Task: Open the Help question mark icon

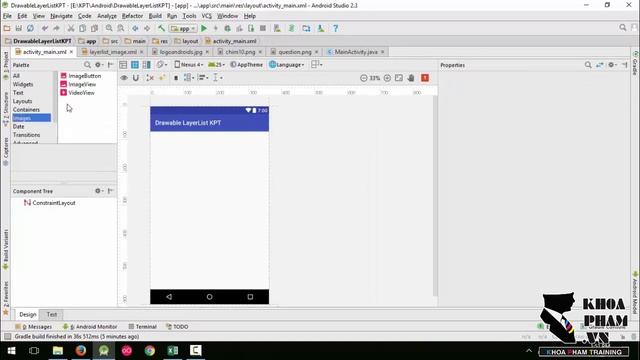Action: pos(336,28)
